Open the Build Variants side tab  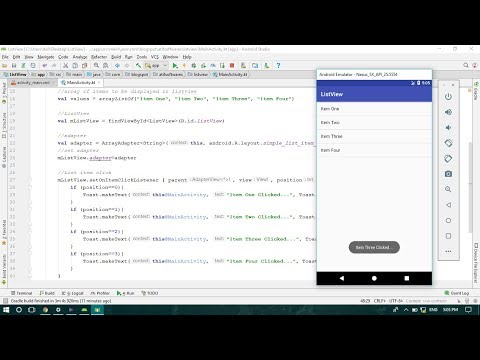(x=4, y=268)
